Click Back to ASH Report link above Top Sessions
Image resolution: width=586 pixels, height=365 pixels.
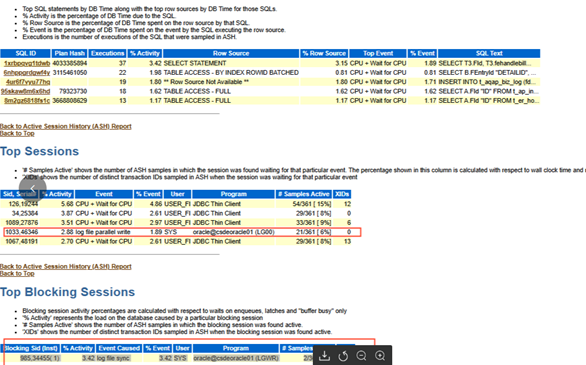(x=66, y=126)
